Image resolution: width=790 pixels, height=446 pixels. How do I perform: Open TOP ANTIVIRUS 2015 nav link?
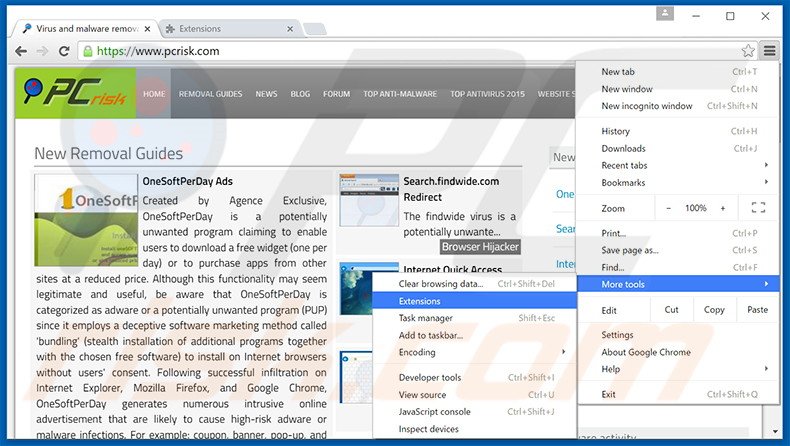487,94
